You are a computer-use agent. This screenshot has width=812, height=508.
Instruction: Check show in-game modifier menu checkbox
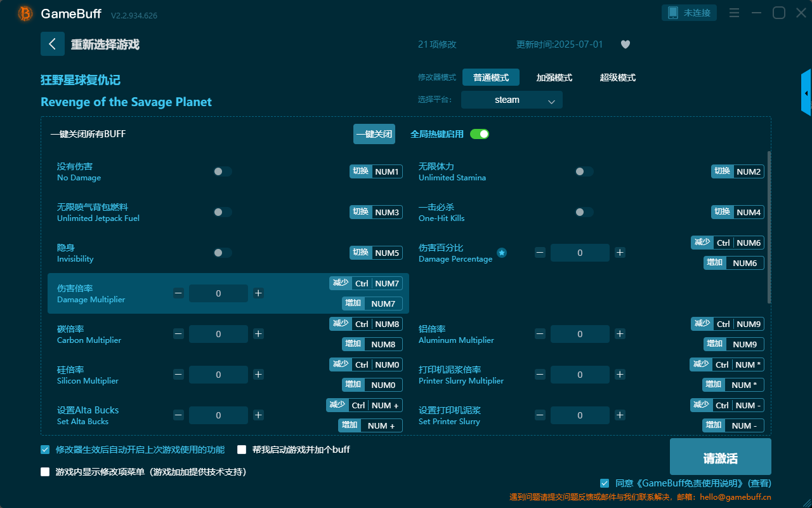(x=45, y=472)
